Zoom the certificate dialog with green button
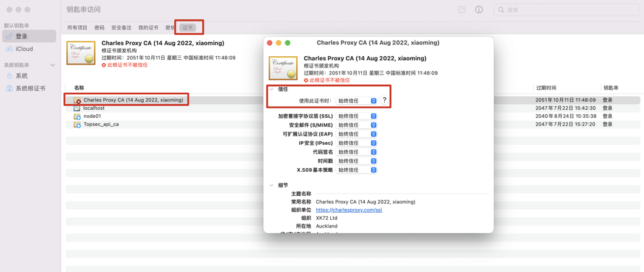 click(x=287, y=43)
